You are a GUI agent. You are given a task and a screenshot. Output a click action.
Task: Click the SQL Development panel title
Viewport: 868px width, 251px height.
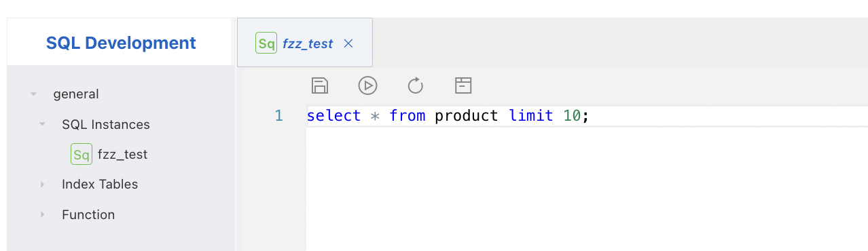121,43
